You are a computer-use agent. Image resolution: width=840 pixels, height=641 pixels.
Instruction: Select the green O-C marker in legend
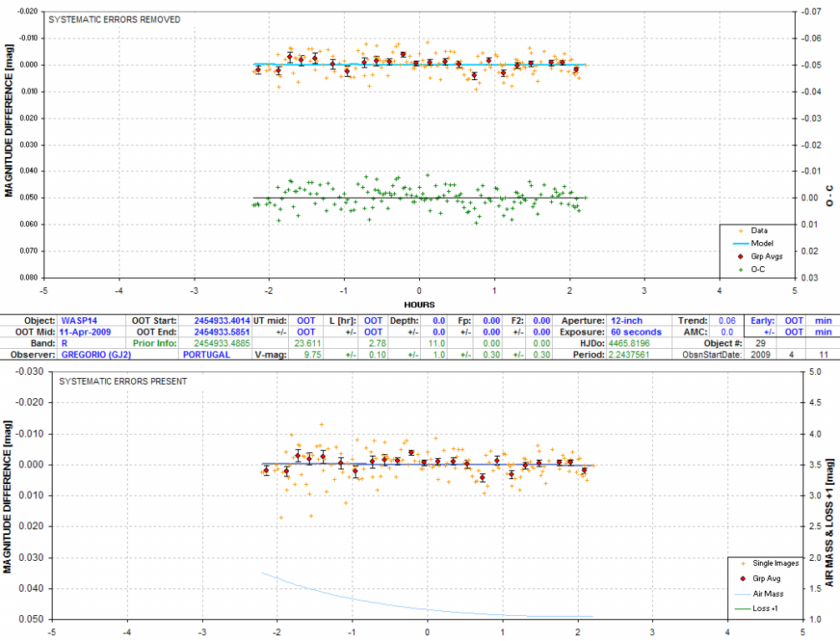click(741, 269)
